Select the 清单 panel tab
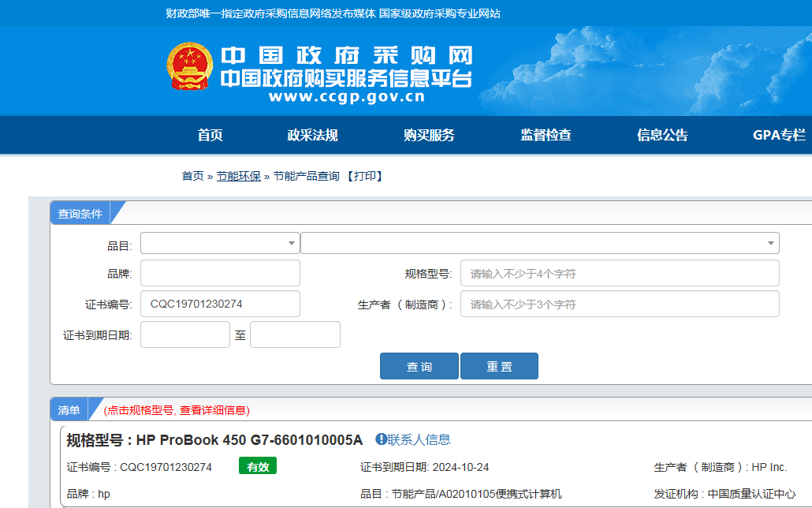Viewport: 812px width, 508px height. tap(69, 409)
